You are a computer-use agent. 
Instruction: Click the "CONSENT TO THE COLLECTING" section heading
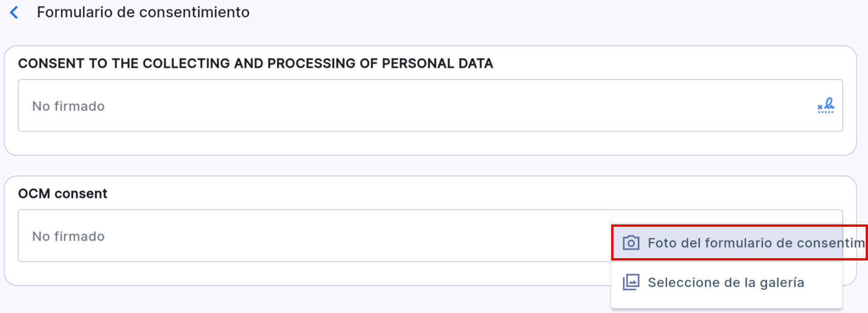(x=255, y=63)
